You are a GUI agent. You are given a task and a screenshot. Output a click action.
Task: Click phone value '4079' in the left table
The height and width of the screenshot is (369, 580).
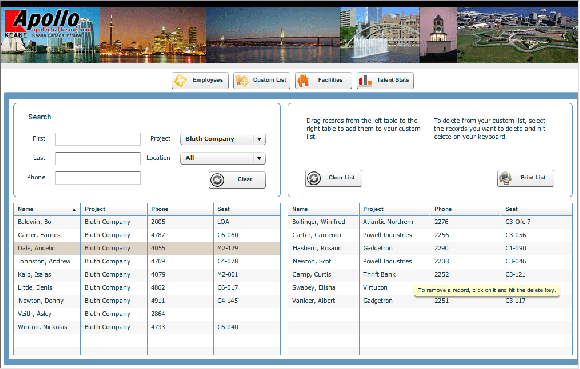coord(158,275)
